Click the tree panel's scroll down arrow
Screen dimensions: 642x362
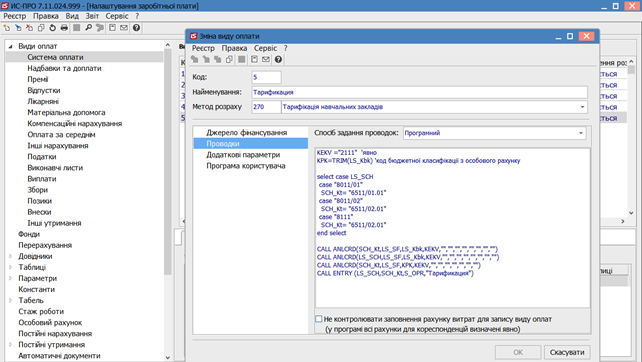coord(167,357)
